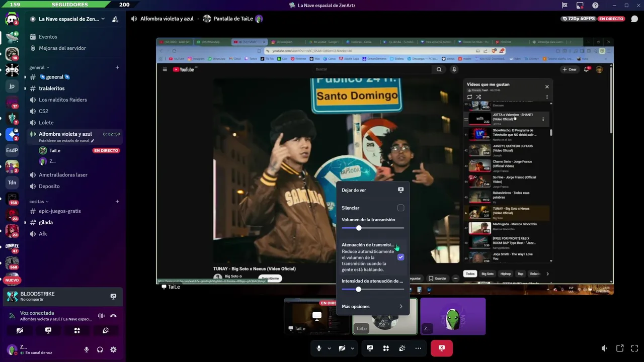Open soundboard in the user panel

106,330
